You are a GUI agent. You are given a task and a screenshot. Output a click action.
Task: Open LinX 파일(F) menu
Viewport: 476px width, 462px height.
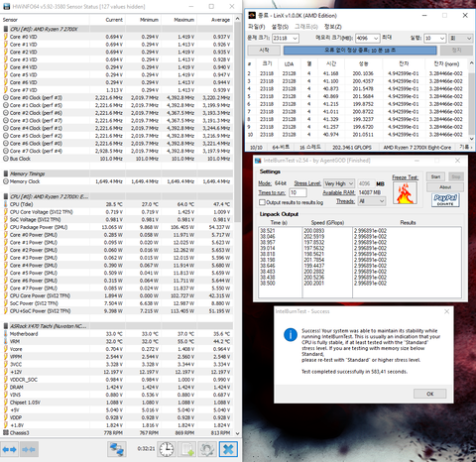(257, 27)
